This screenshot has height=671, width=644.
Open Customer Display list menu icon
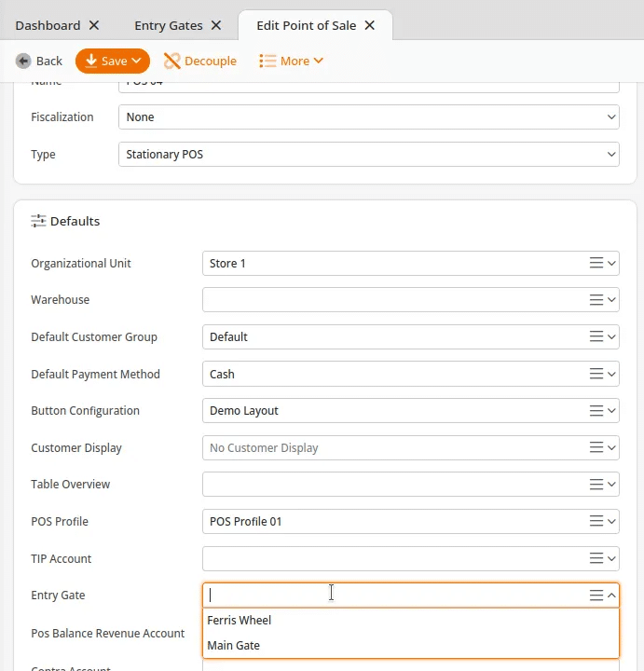(596, 447)
